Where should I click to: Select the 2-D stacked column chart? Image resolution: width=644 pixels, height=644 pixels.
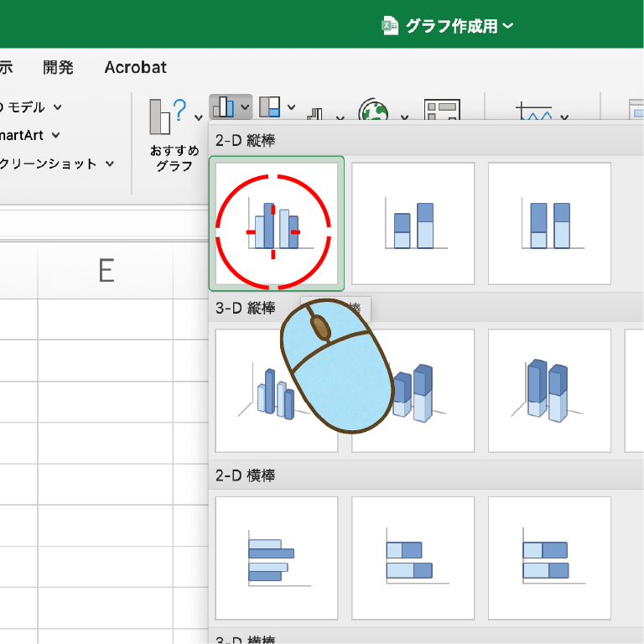413,224
